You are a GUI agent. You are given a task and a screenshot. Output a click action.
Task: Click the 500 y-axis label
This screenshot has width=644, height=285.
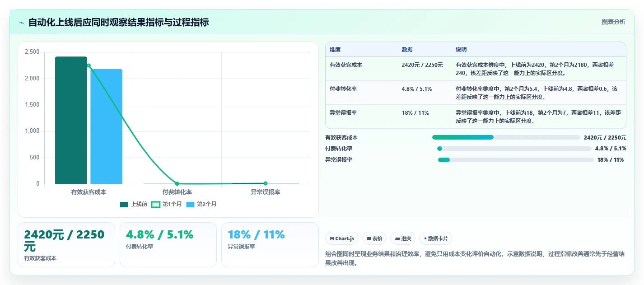tap(35, 158)
